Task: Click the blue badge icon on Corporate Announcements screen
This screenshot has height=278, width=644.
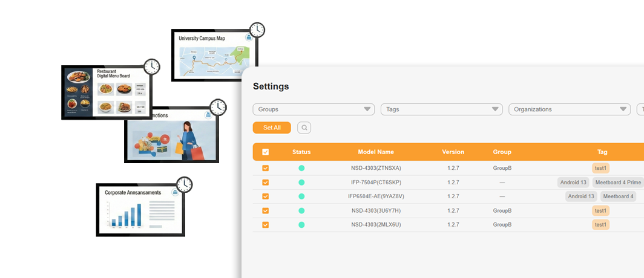Action: click(x=175, y=192)
